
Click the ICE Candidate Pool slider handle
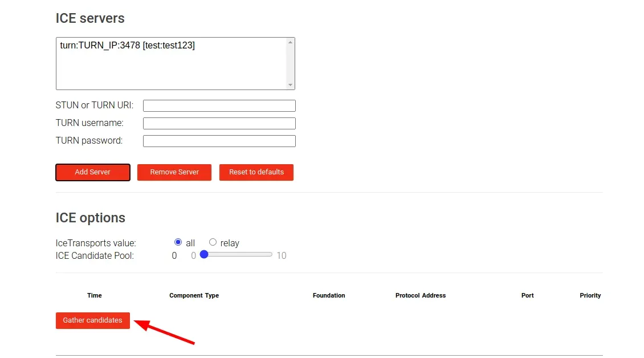(204, 255)
